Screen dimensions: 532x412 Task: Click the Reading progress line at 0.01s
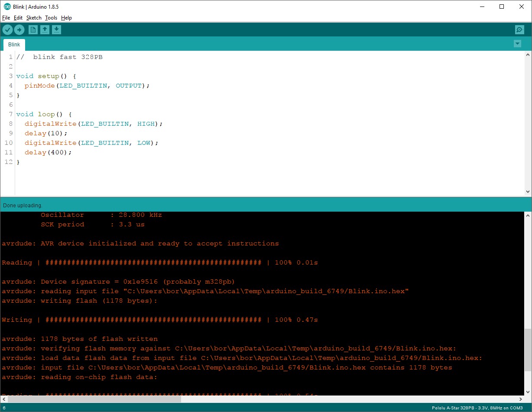[x=160, y=262]
